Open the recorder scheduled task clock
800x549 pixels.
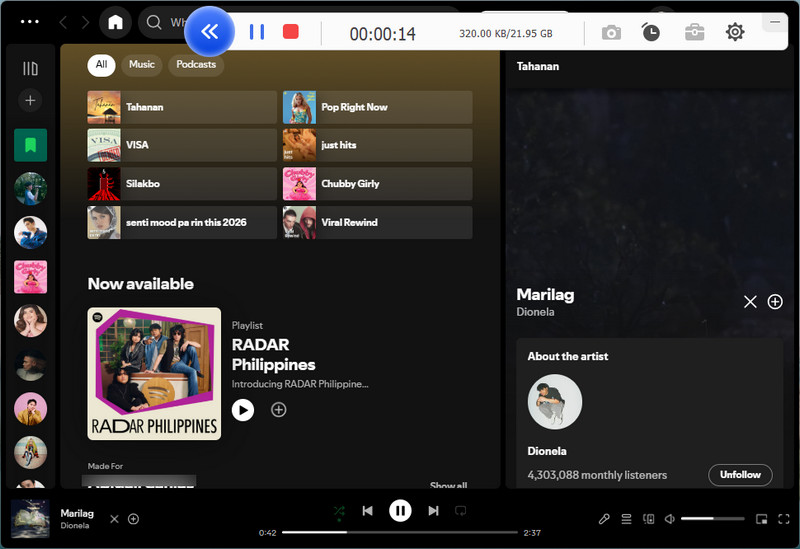click(x=651, y=32)
